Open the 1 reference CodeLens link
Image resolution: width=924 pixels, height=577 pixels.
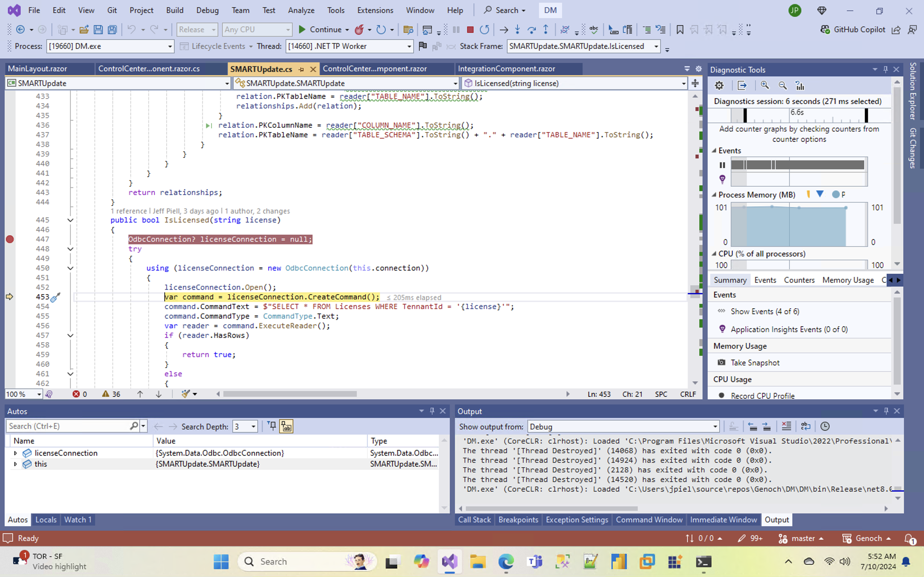pyautogui.click(x=129, y=211)
